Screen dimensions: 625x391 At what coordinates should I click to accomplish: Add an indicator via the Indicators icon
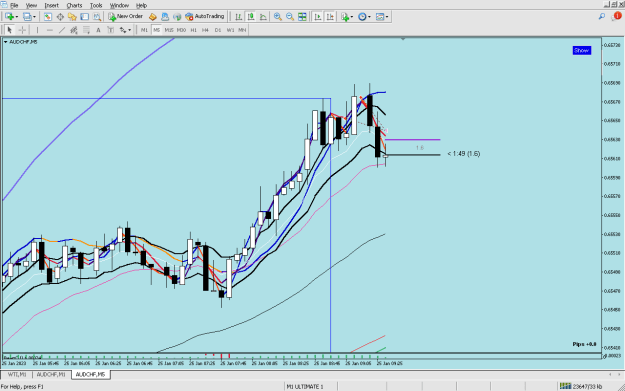(x=345, y=17)
